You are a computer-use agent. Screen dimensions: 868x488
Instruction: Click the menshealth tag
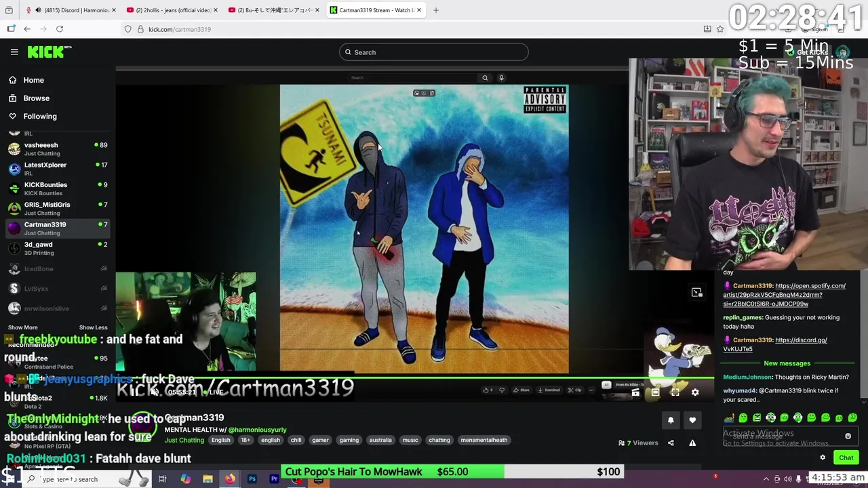484,441
